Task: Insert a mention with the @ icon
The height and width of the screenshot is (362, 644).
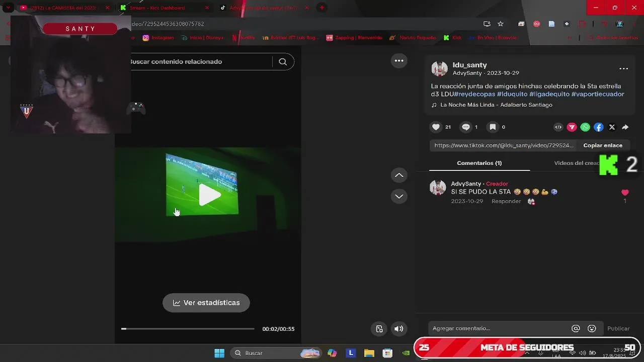Action: (576, 328)
